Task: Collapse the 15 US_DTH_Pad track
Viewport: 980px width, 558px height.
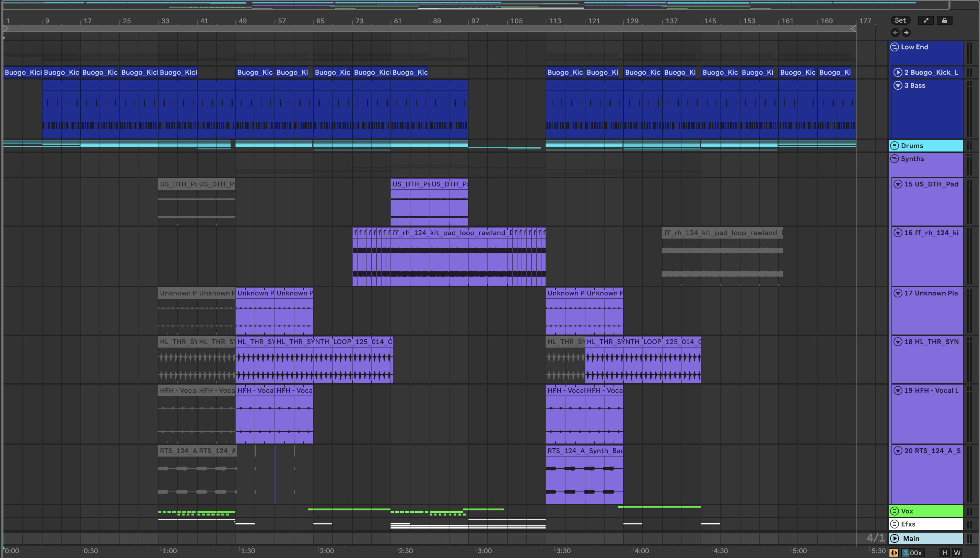Action: [x=898, y=184]
